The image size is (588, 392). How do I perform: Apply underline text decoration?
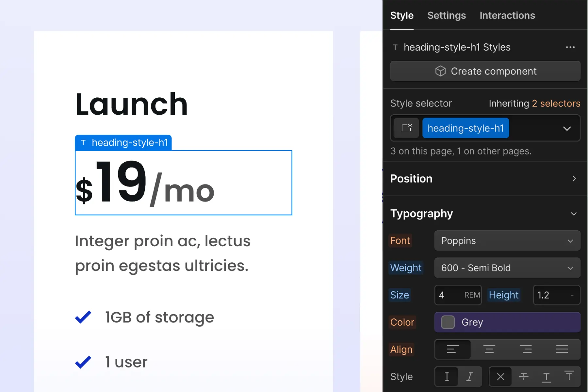pos(546,377)
